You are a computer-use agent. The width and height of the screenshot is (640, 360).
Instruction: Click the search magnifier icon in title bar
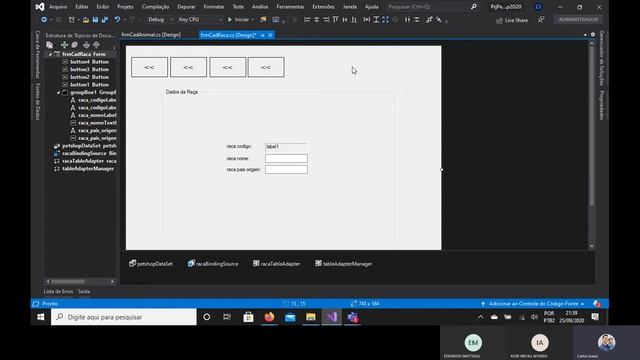pyautogui.click(x=473, y=7)
